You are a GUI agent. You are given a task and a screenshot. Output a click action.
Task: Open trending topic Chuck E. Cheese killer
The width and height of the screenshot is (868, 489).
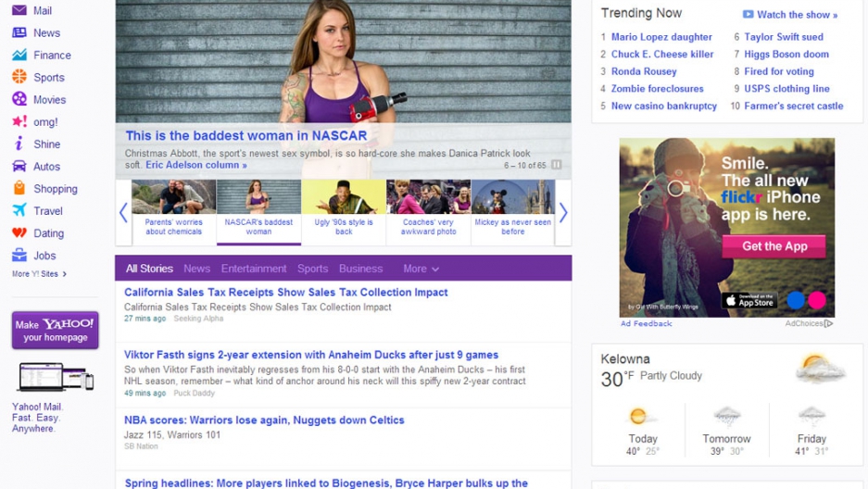click(x=662, y=55)
